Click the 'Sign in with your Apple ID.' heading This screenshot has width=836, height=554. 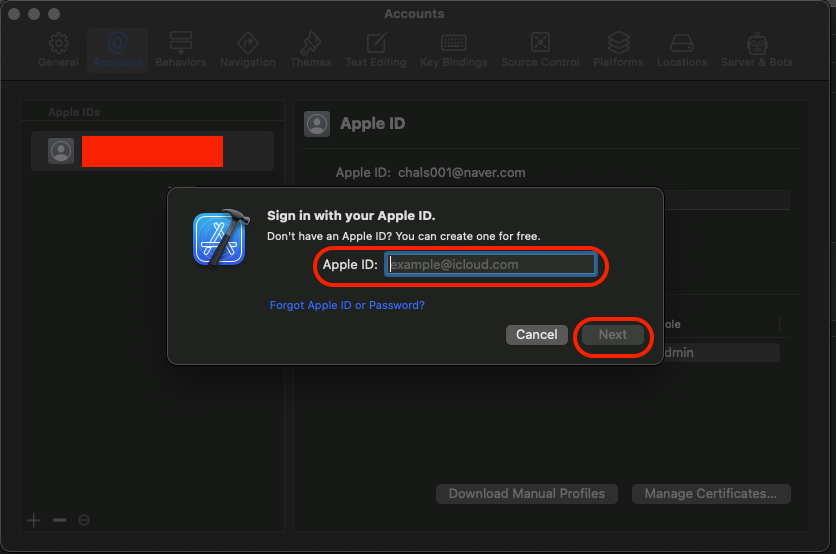point(351,215)
